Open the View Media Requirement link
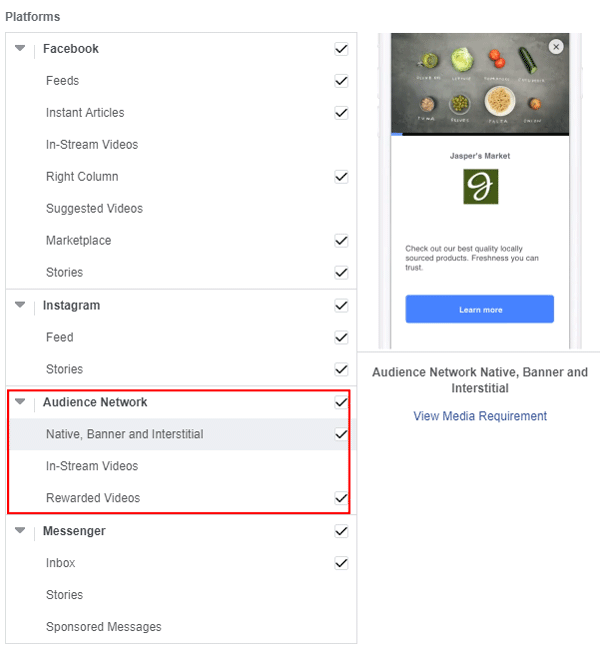 [480, 416]
